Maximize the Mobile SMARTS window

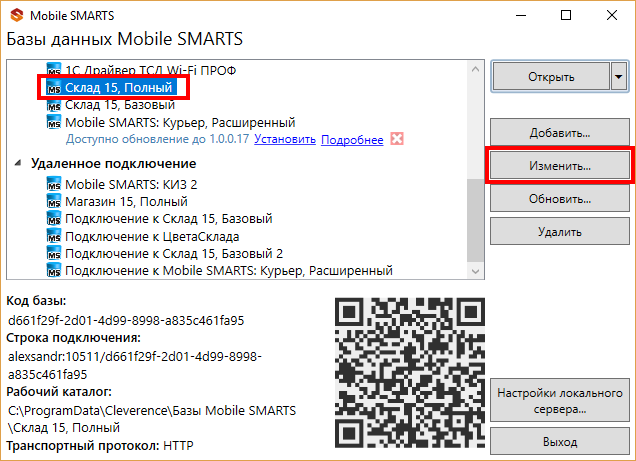[x=566, y=15]
